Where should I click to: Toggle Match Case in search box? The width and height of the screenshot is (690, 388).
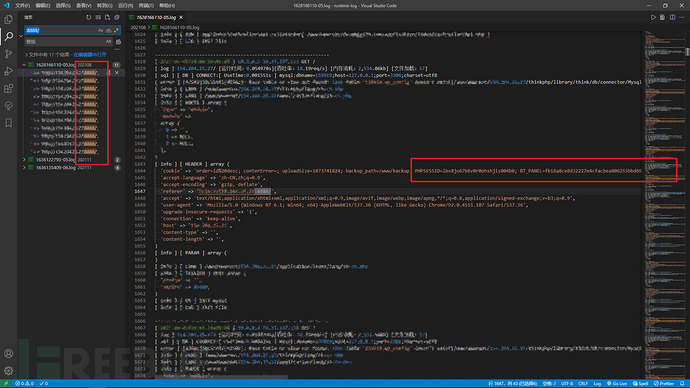click(x=100, y=30)
